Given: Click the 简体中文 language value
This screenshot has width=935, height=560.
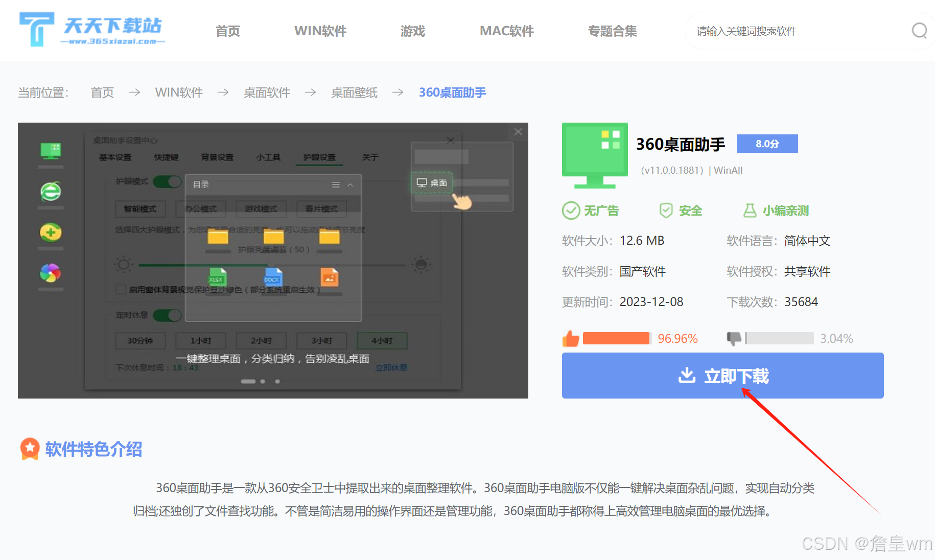Looking at the screenshot, I should (807, 241).
